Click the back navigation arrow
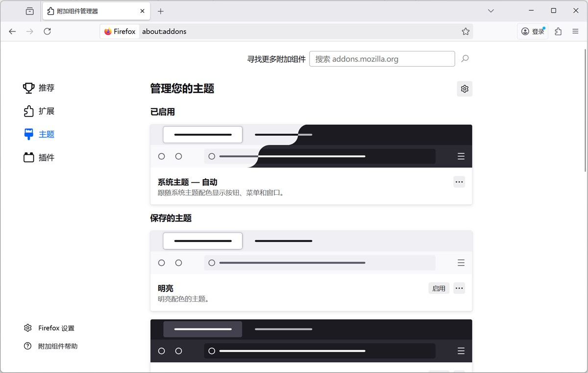Screen dimensions: 588x373 coord(12,31)
